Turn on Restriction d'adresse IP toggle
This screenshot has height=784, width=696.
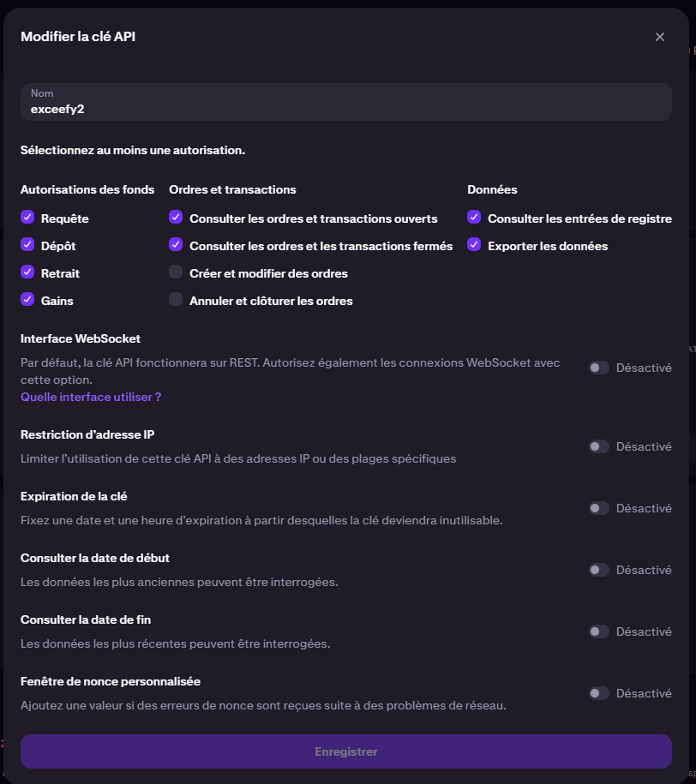tap(598, 446)
